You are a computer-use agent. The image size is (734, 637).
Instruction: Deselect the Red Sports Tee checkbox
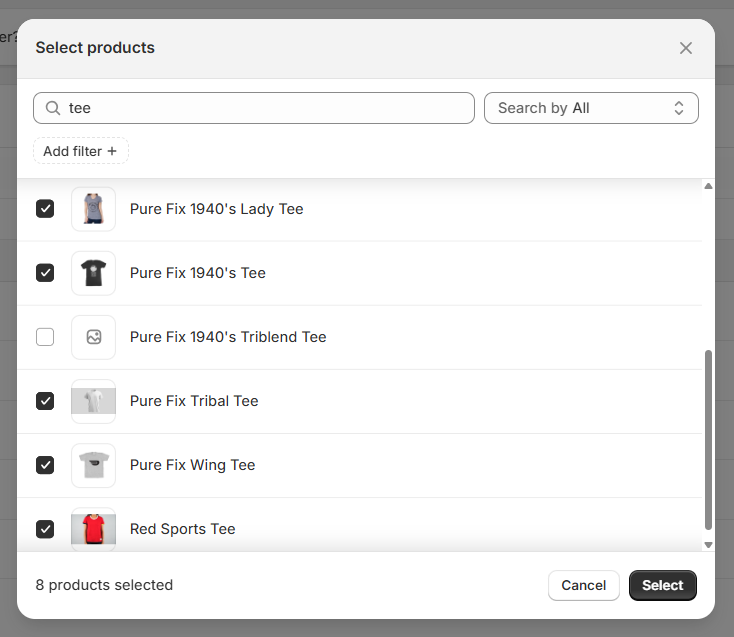click(45, 529)
